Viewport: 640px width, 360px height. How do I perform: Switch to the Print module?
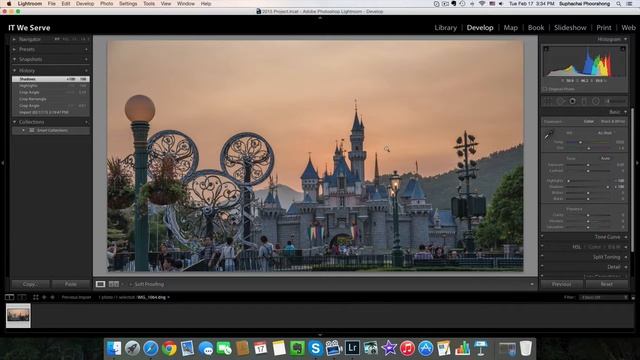[x=604, y=28]
